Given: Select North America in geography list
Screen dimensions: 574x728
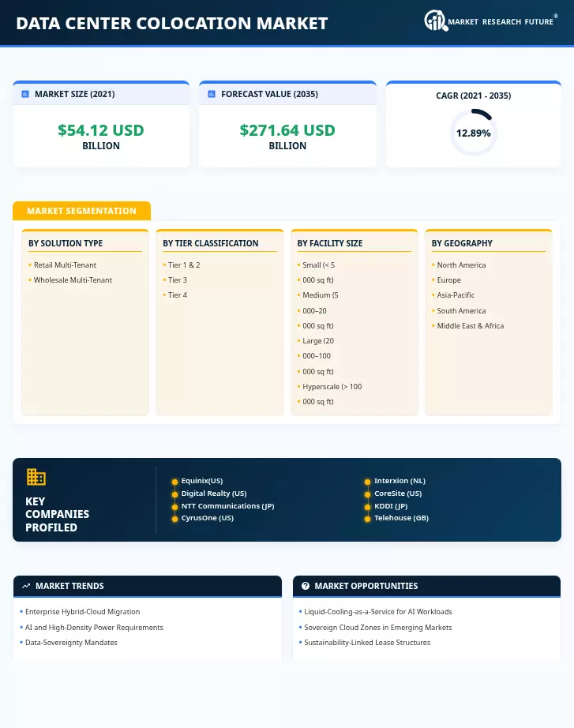Looking at the screenshot, I should coord(461,265).
